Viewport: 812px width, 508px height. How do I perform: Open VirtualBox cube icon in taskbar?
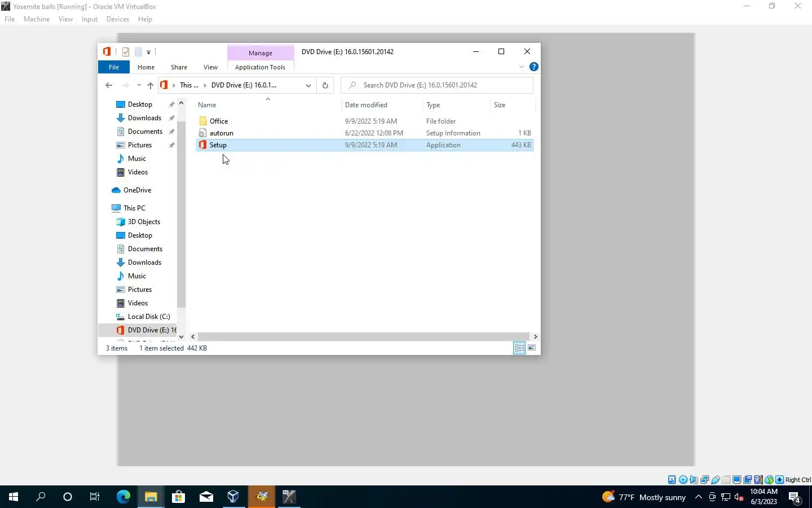(x=233, y=497)
